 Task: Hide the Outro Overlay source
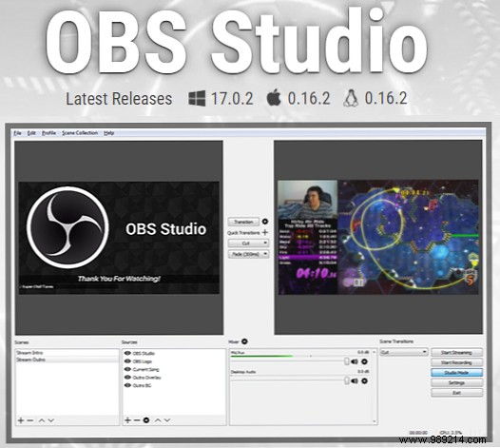click(127, 378)
